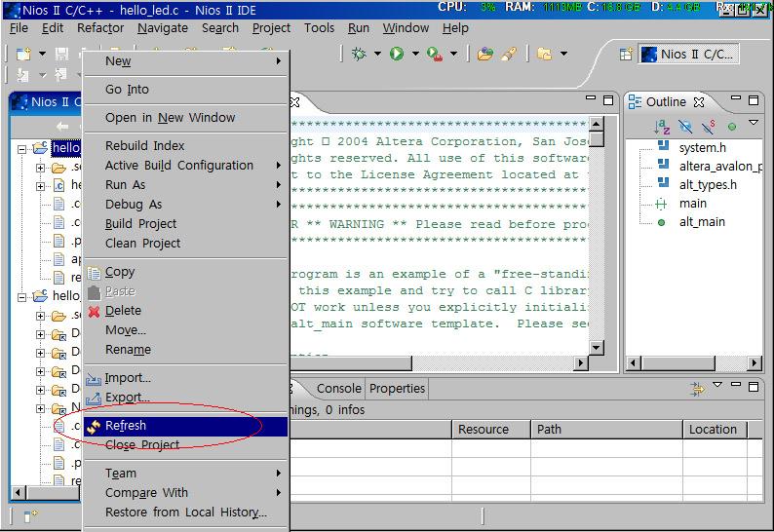Open Run As submenu

185,185
